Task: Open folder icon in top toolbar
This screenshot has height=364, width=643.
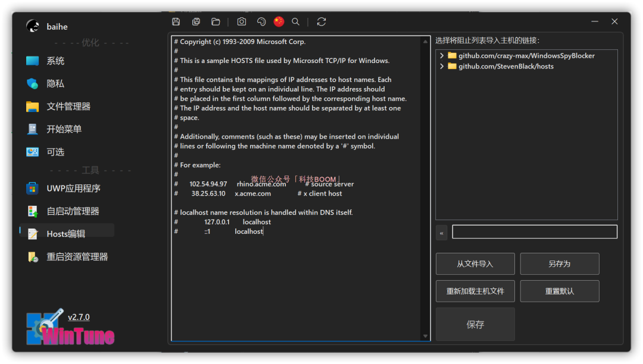Action: [x=216, y=21]
